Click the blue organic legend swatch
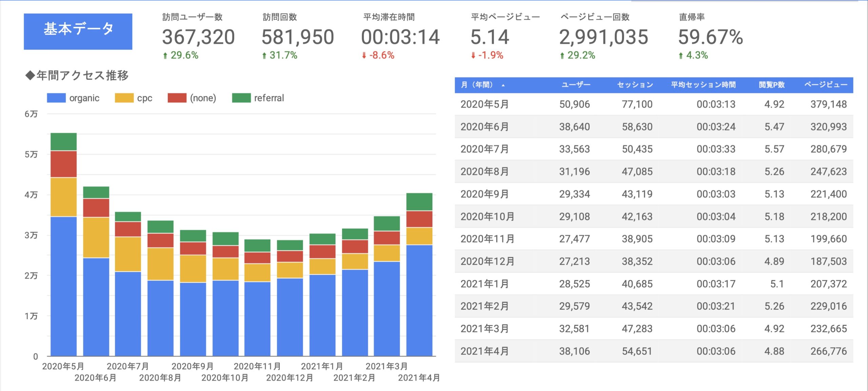 [56, 98]
